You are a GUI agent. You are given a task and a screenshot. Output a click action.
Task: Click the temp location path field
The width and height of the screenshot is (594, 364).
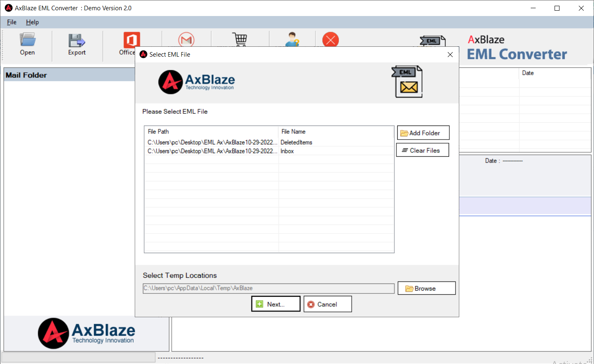click(x=269, y=288)
